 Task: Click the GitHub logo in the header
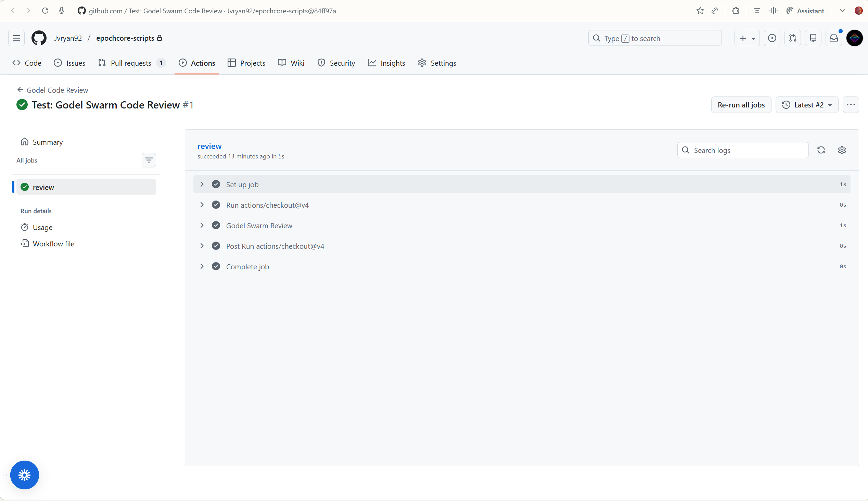(x=39, y=38)
